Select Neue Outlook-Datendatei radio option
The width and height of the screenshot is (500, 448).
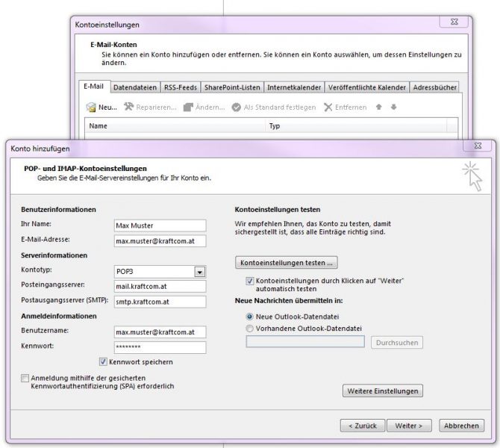tap(250, 316)
